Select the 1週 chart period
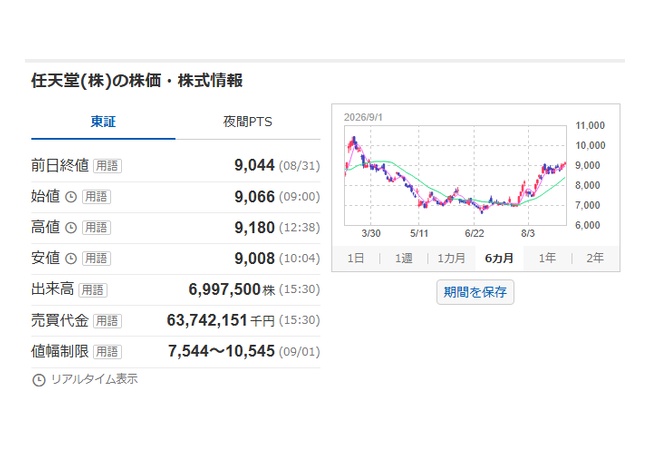The width and height of the screenshot is (650, 450). pos(403,258)
